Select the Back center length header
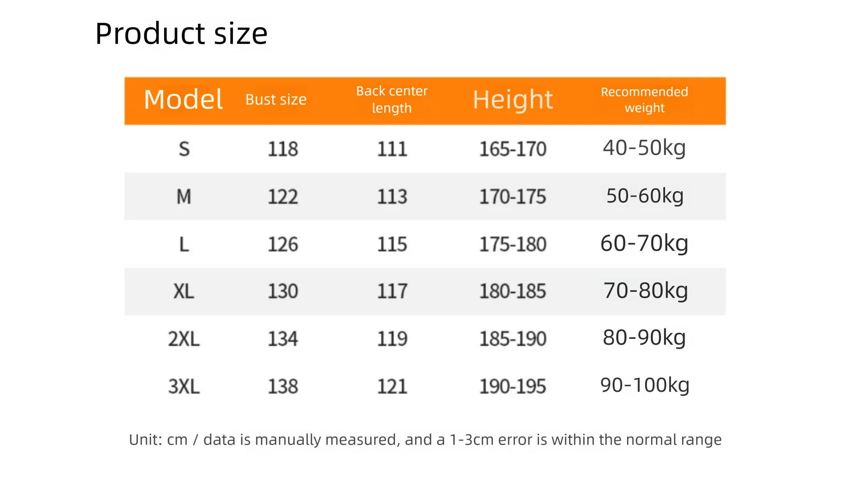Screen dimensions: 868x488 [392, 99]
